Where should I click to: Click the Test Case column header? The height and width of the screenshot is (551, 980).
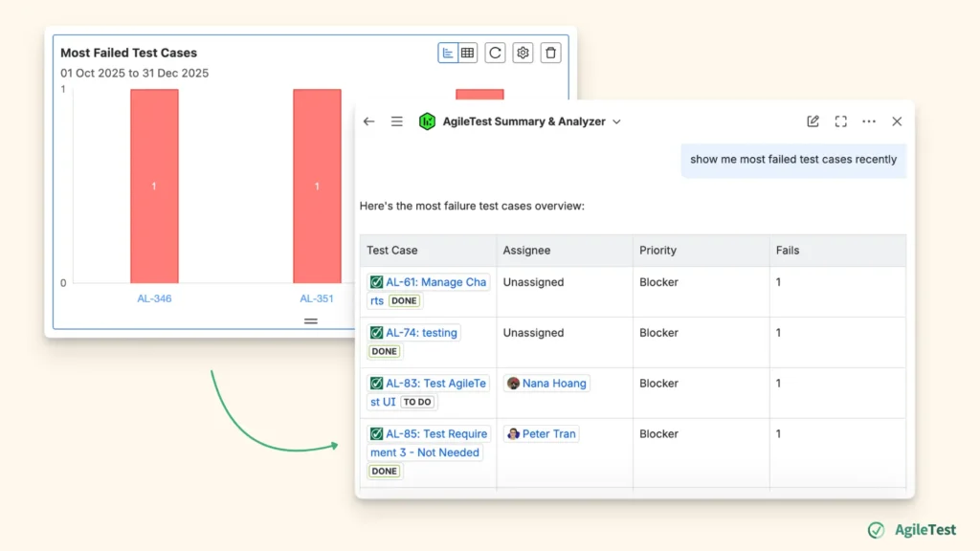point(391,251)
